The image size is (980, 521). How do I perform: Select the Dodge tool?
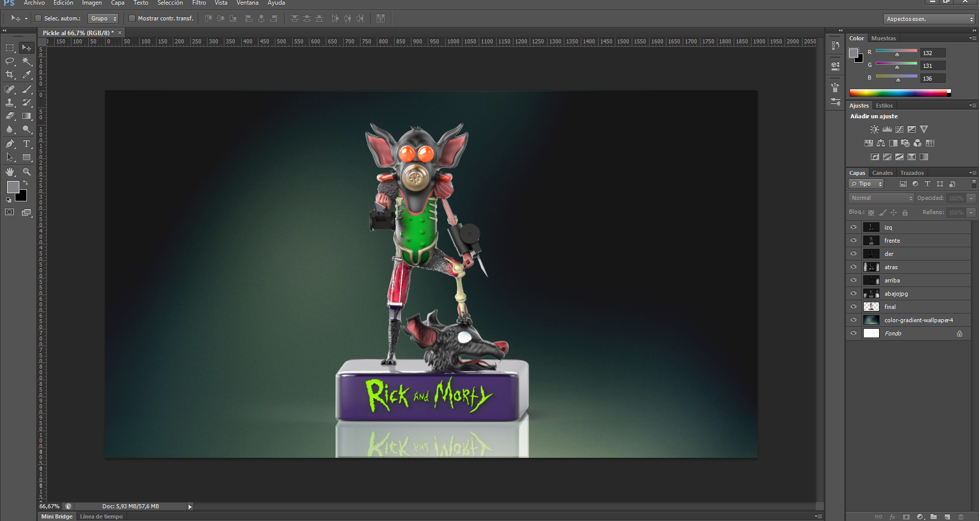pyautogui.click(x=27, y=129)
